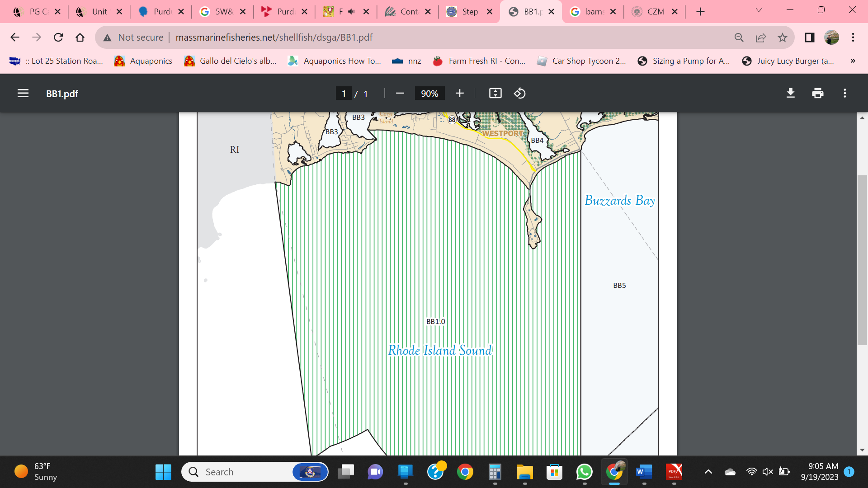The height and width of the screenshot is (488, 868).
Task: Open the Farm Fresh RI bookmark
Action: pyautogui.click(x=479, y=61)
